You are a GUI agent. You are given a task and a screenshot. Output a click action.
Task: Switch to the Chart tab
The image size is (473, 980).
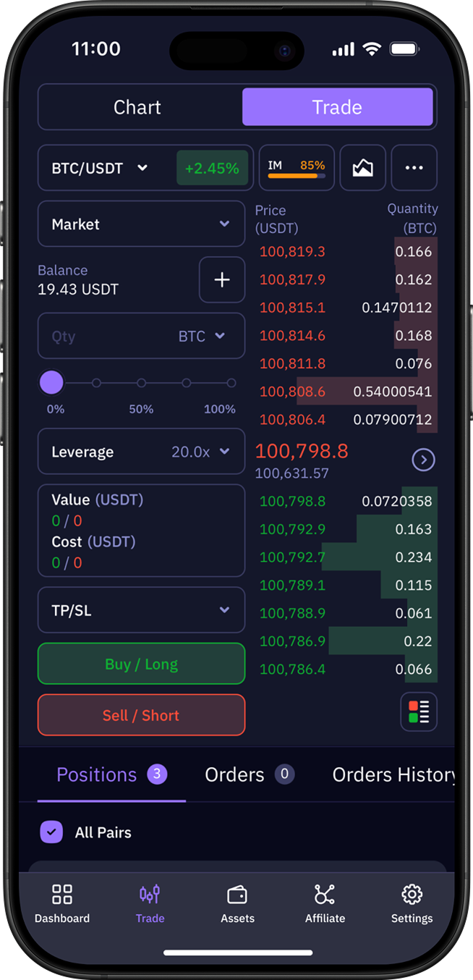137,108
